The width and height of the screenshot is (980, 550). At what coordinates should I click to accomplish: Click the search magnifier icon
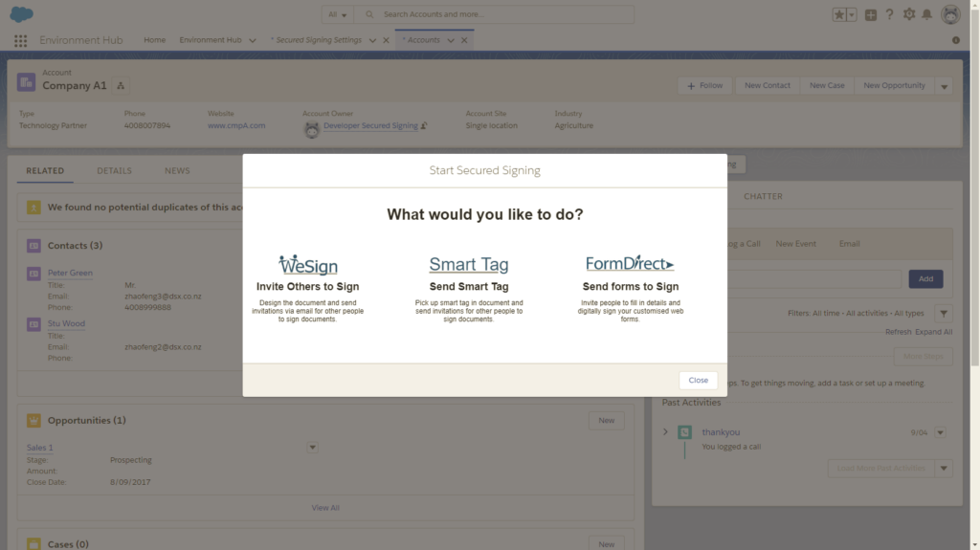click(x=369, y=14)
